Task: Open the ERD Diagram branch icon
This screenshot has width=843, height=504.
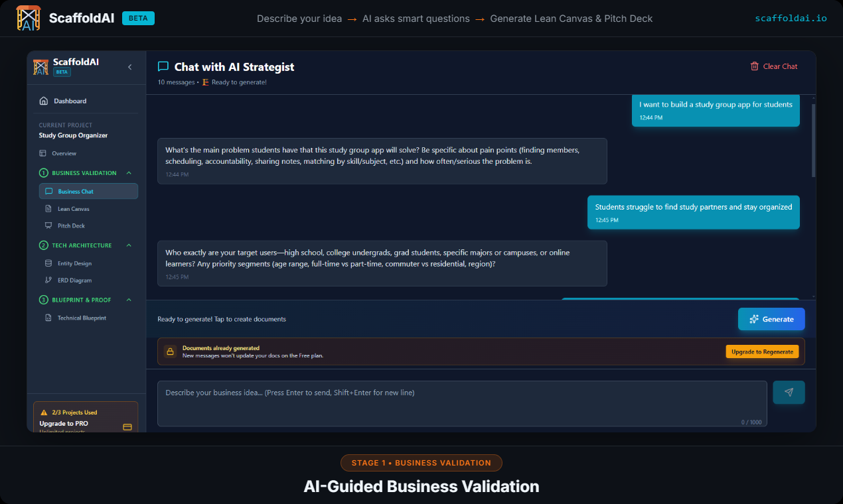Action: (x=47, y=280)
